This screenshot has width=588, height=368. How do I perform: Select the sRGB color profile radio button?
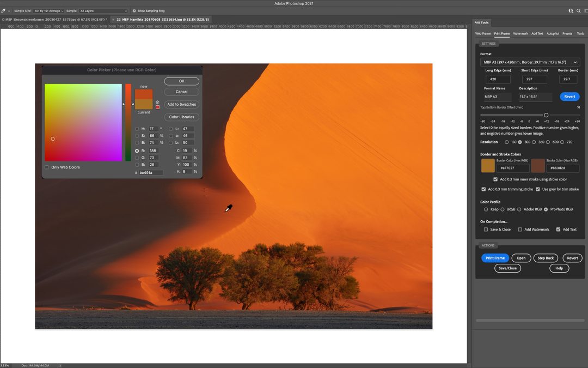tap(502, 209)
